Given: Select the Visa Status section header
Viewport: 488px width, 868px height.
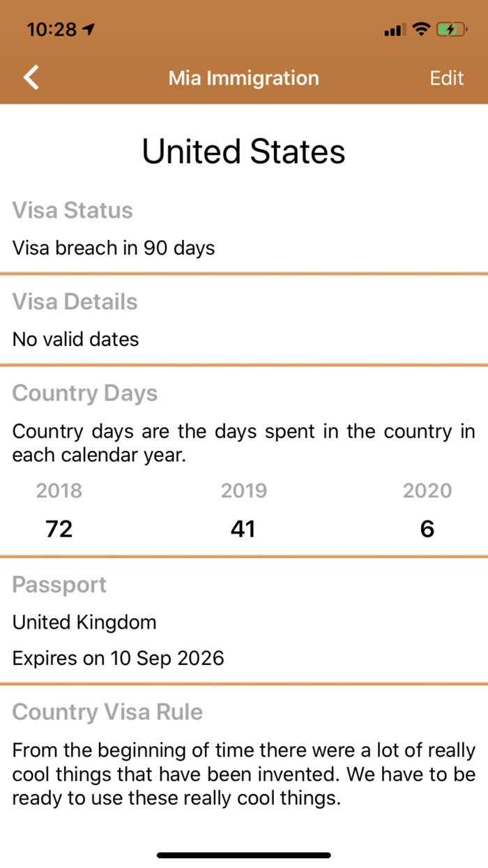Looking at the screenshot, I should 73,210.
